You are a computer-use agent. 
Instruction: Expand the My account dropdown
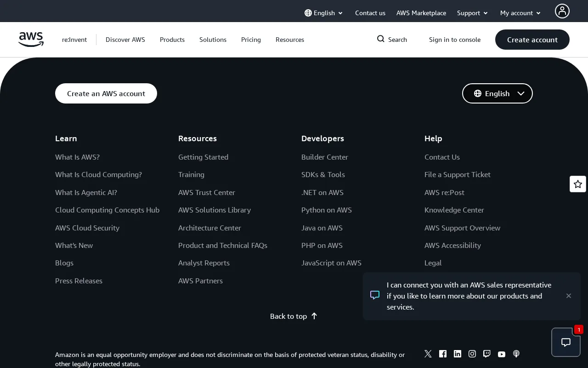pyautogui.click(x=520, y=13)
